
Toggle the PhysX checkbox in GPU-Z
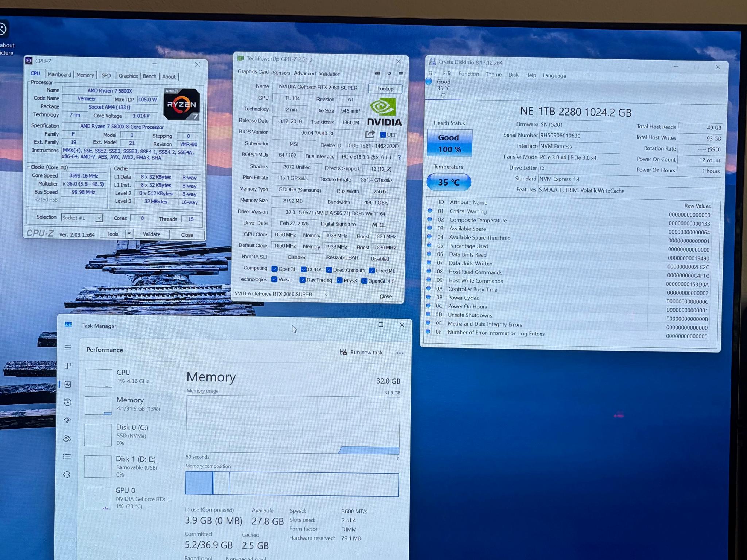[x=340, y=280]
